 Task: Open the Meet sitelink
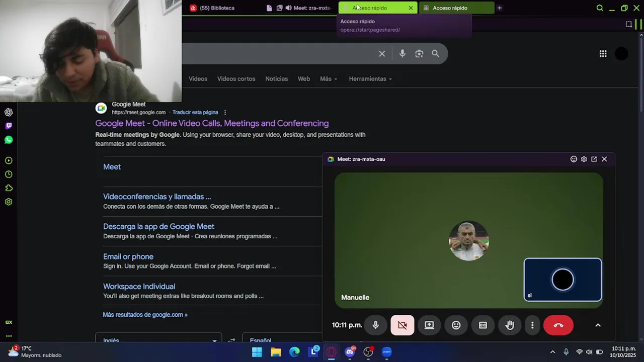tap(112, 167)
